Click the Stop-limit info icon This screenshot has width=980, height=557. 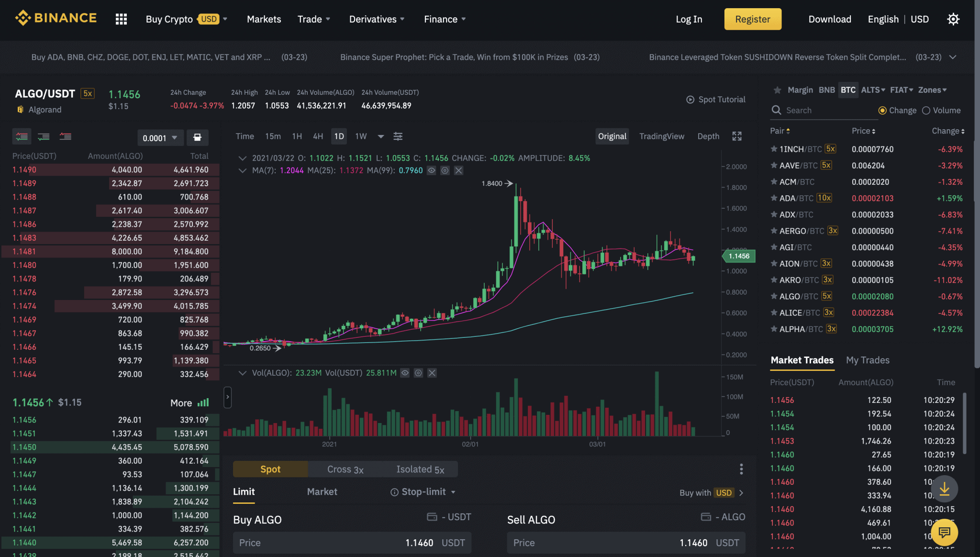point(394,492)
